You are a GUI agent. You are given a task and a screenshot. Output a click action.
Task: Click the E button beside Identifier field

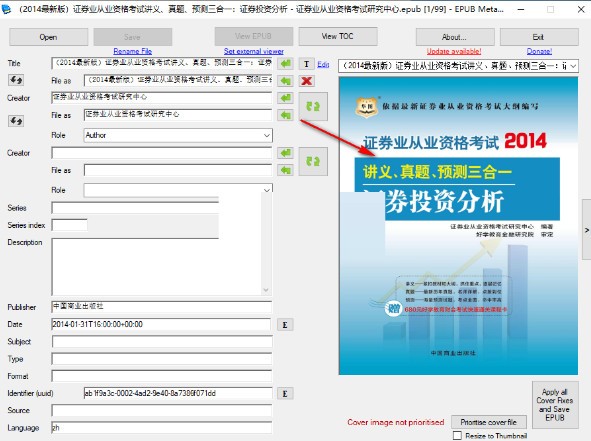285,394
